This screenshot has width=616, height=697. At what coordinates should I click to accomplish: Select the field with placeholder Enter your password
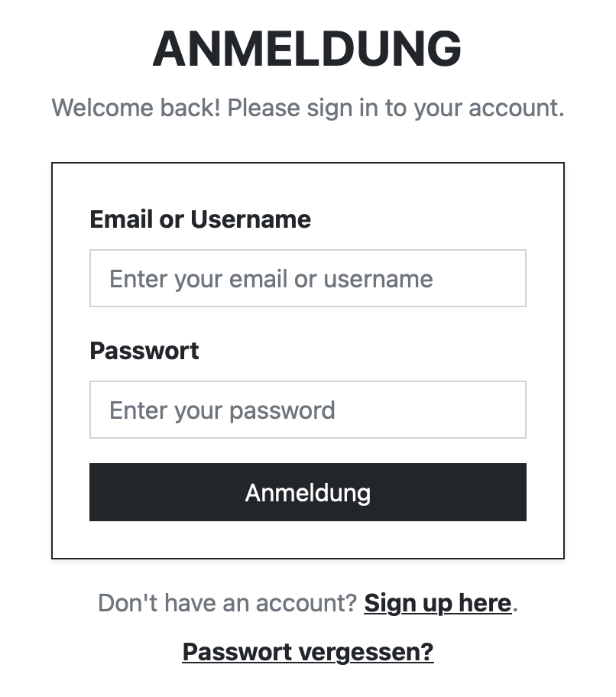[307, 410]
